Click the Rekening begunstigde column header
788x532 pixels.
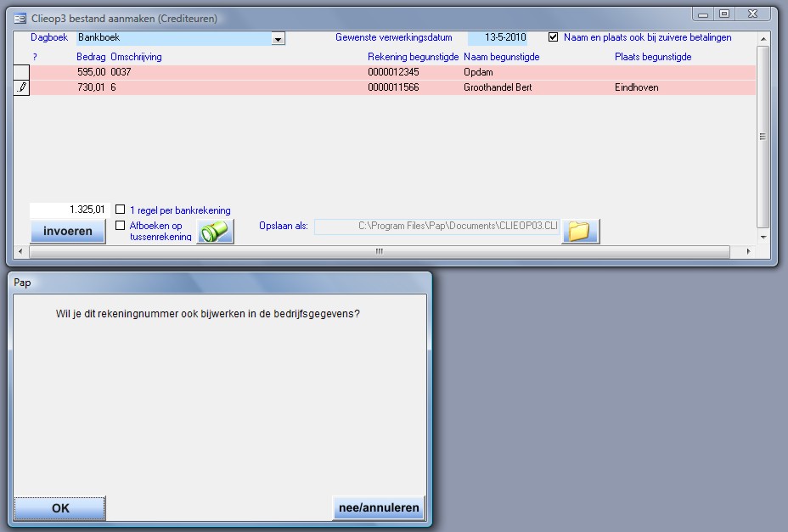(x=413, y=57)
